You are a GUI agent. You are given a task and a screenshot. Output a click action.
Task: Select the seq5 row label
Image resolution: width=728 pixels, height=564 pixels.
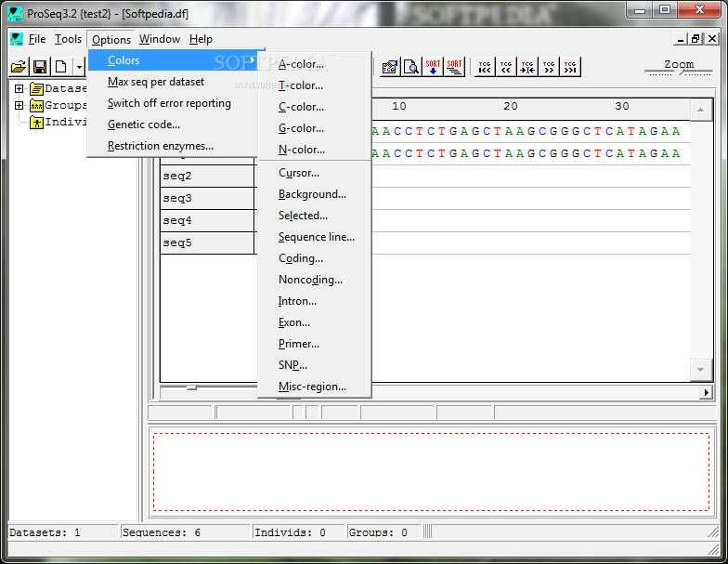click(208, 243)
